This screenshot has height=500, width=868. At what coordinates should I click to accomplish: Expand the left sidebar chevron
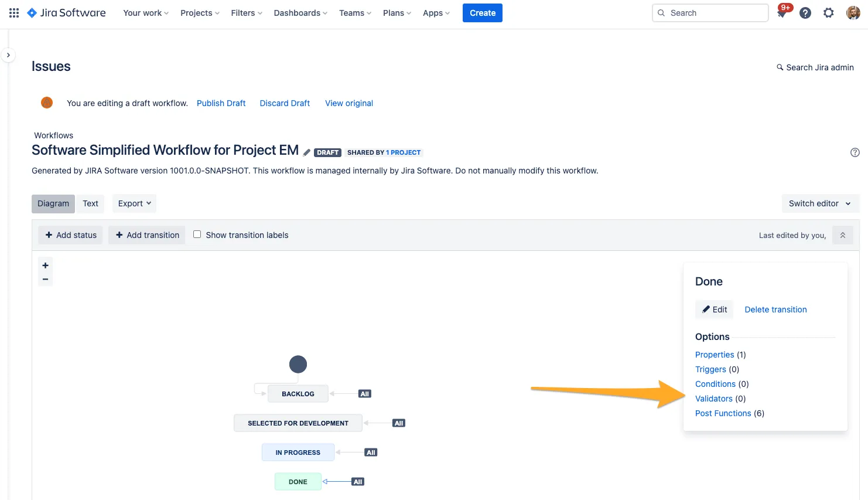point(8,55)
